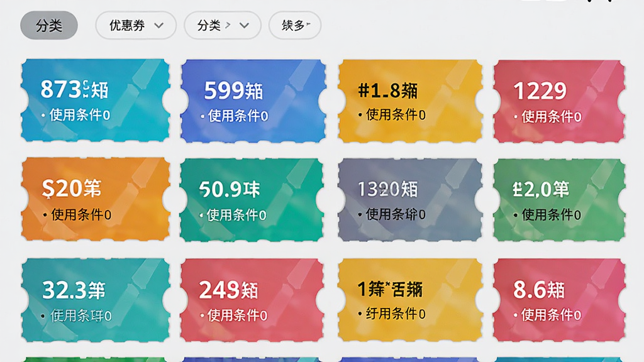Click 使用条件0 on the 1229 coupon
The image size is (644, 362).
point(551,116)
